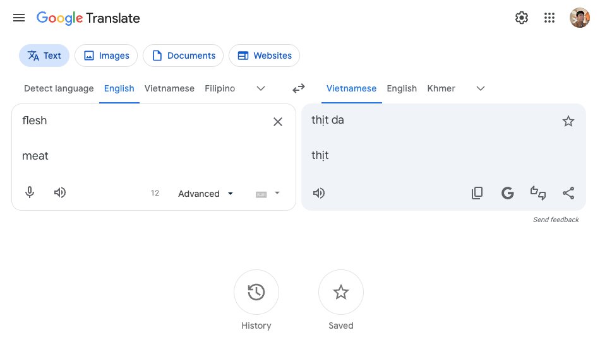Switch to Documents translation mode
Viewport: 600px width, 364px height.
[x=183, y=56]
